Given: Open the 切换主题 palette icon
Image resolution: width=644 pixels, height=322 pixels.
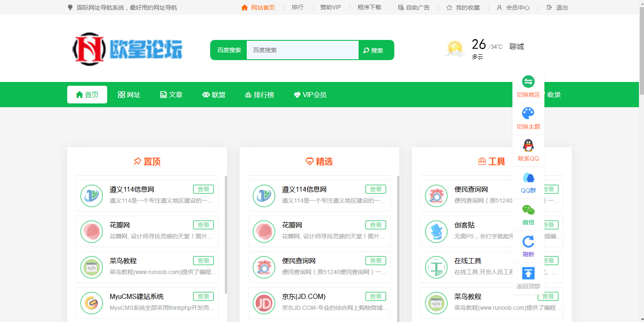Looking at the screenshot, I should pos(528,113).
